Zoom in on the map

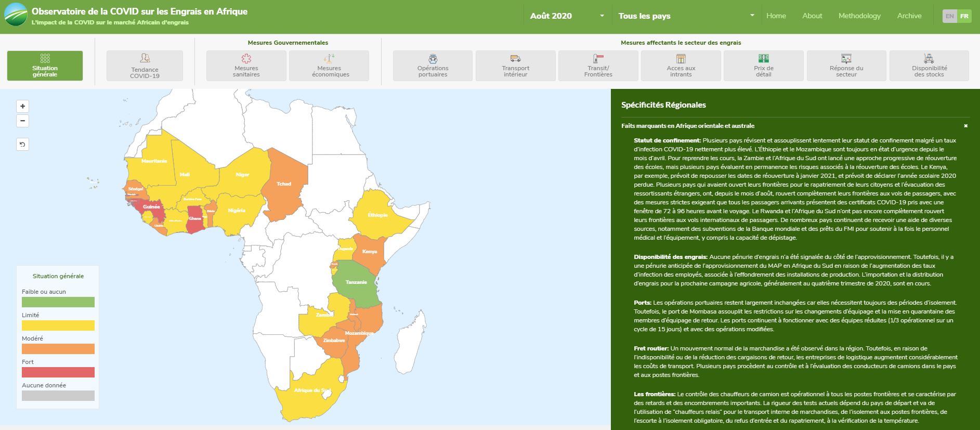pos(22,107)
